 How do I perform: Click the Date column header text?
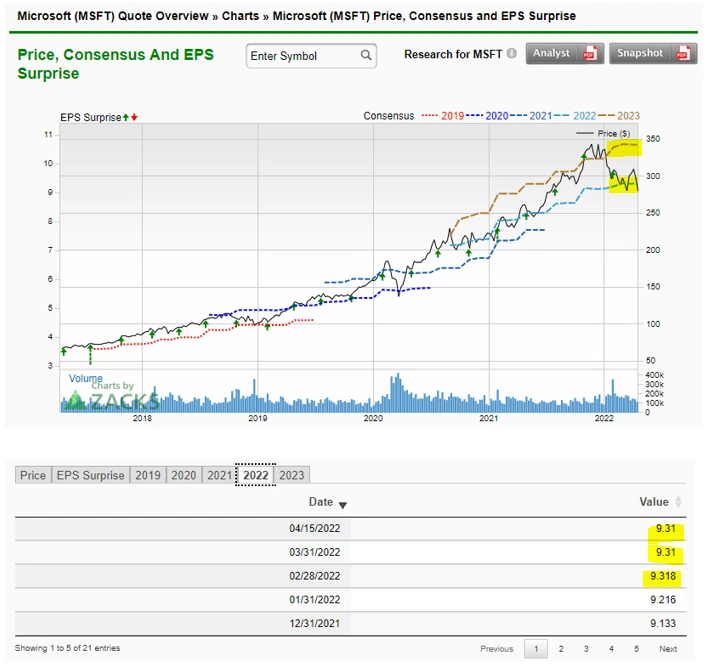pos(321,502)
